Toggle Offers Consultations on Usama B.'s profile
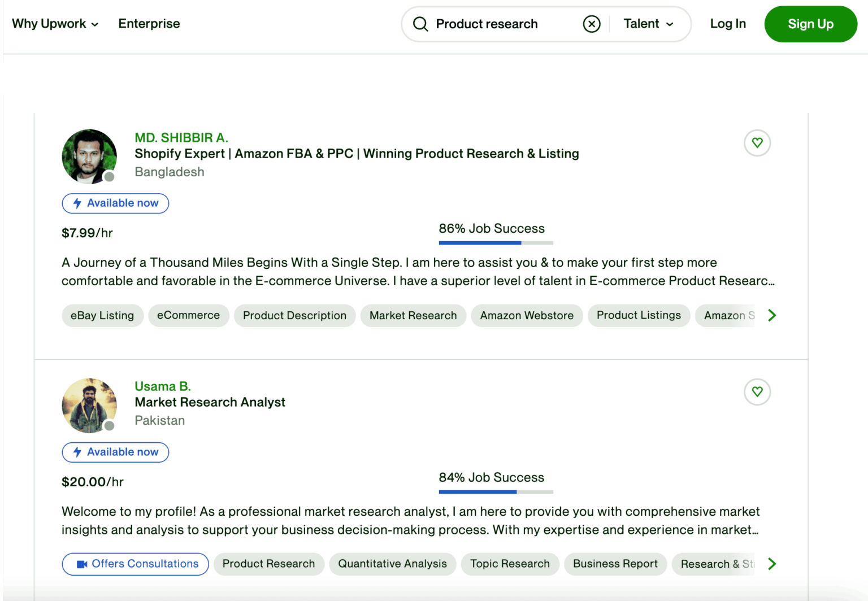Screen dimensions: 868x601 [x=135, y=564]
